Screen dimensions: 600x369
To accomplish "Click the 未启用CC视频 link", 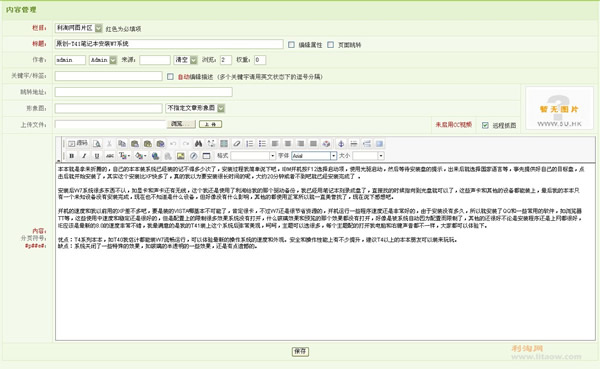I will pyautogui.click(x=453, y=125).
